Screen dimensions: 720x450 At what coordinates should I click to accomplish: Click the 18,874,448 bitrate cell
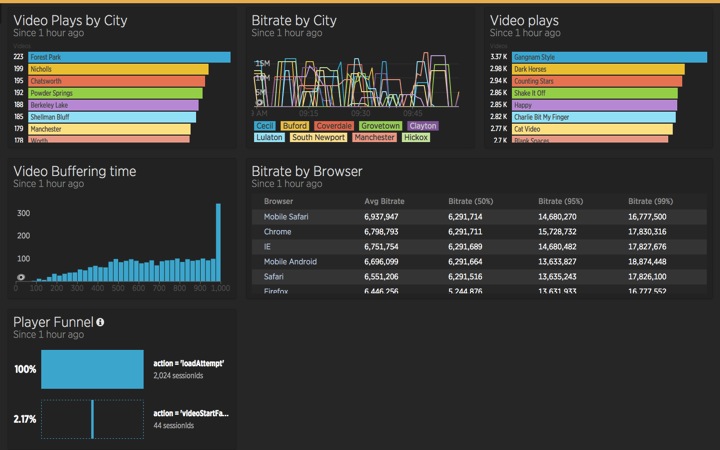[647, 262]
